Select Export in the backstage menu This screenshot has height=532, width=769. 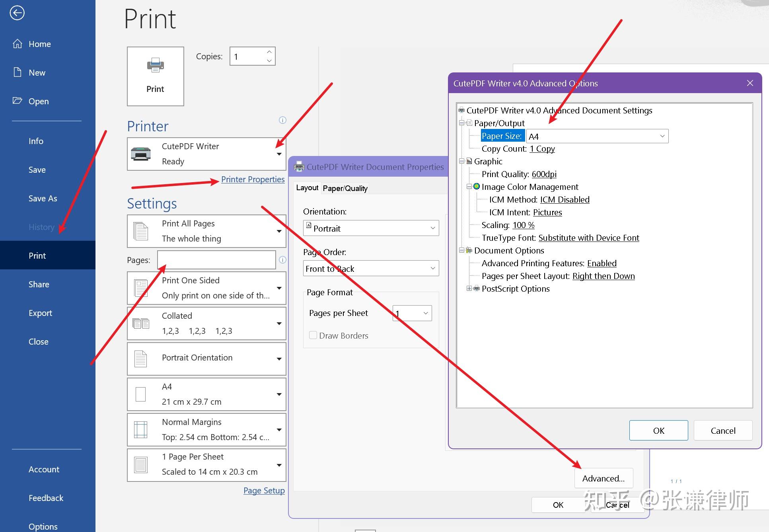point(48,313)
